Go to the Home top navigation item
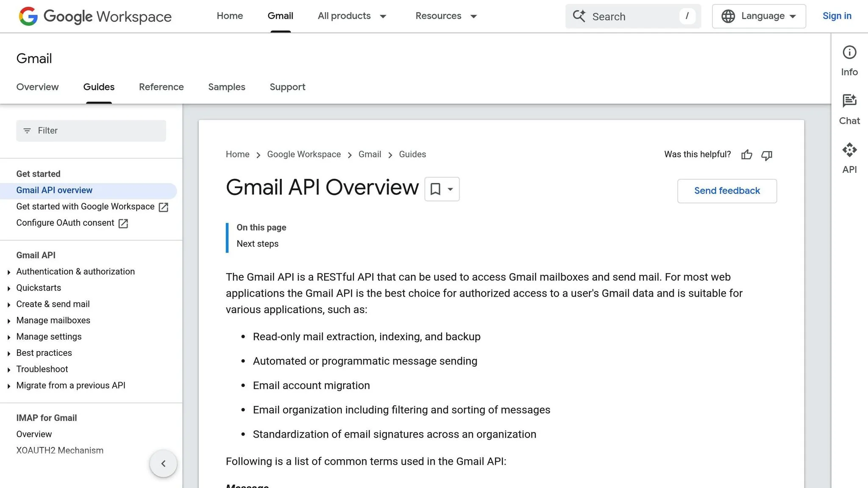This screenshot has height=488, width=868. click(x=230, y=16)
